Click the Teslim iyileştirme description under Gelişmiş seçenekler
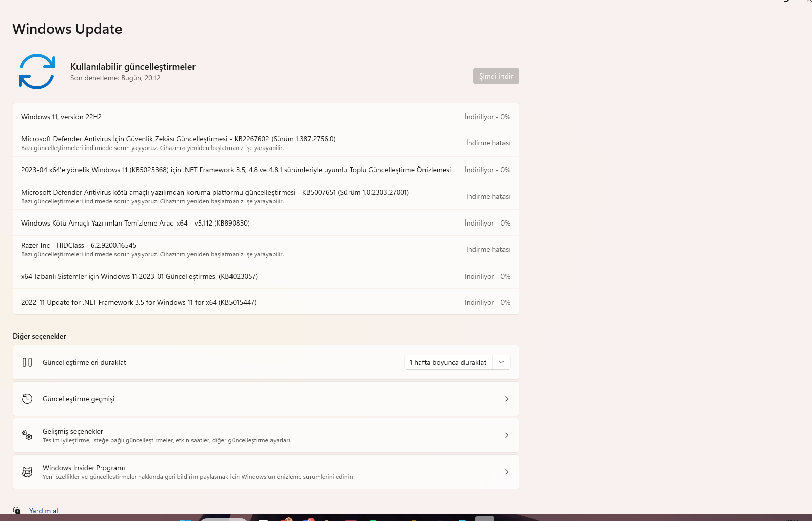This screenshot has width=812, height=521. (x=166, y=440)
